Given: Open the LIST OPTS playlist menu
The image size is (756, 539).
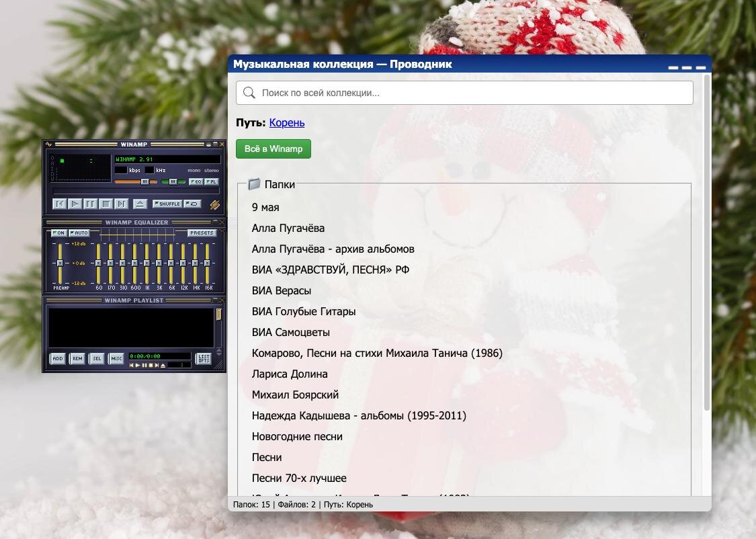Looking at the screenshot, I should pos(203,359).
